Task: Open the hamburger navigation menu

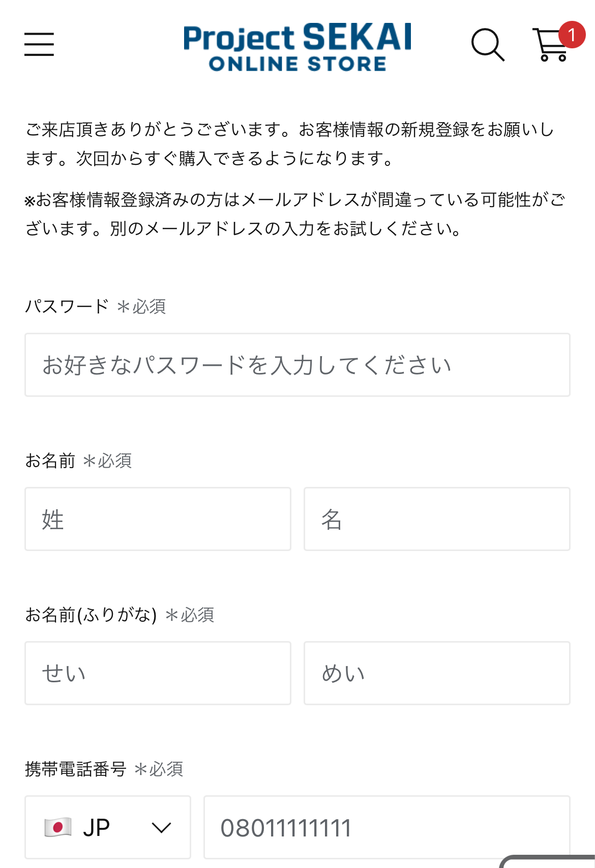Action: pos(39,44)
